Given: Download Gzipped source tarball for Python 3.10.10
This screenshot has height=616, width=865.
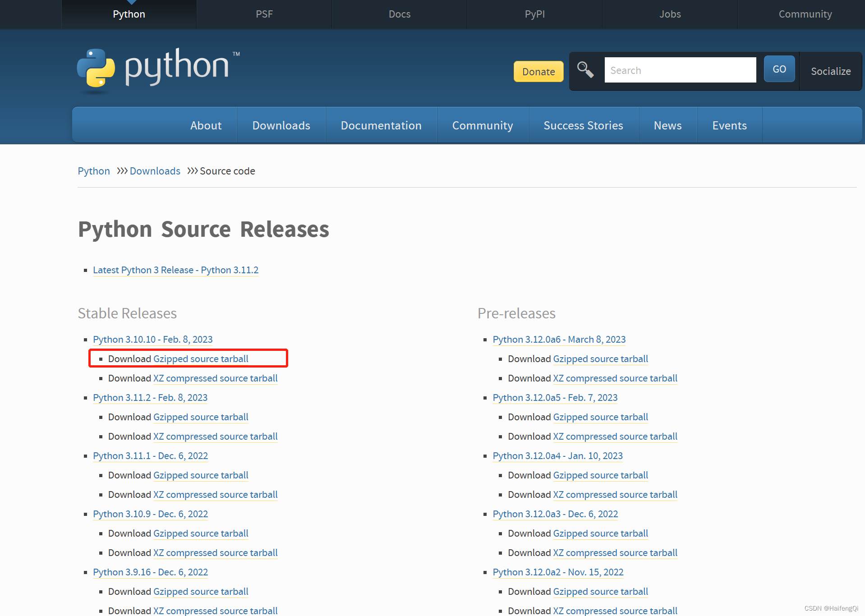Looking at the screenshot, I should [x=201, y=359].
